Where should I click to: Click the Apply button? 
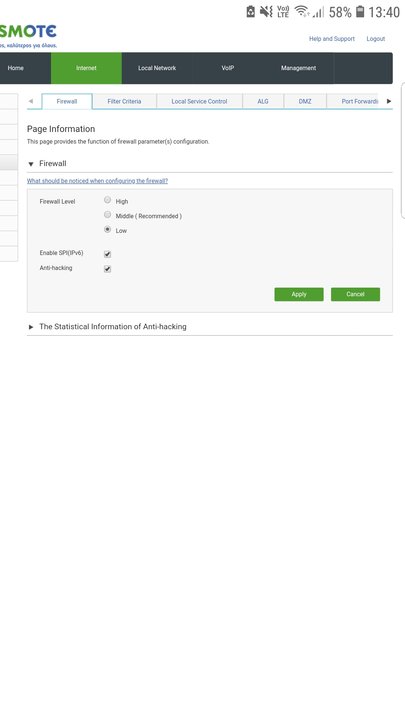coord(299,294)
